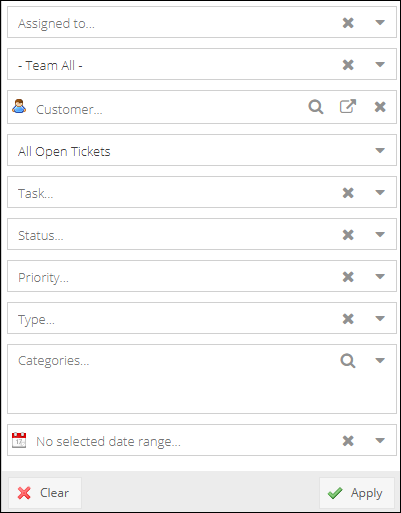Click the Clear button
The image size is (401, 513).
point(45,493)
